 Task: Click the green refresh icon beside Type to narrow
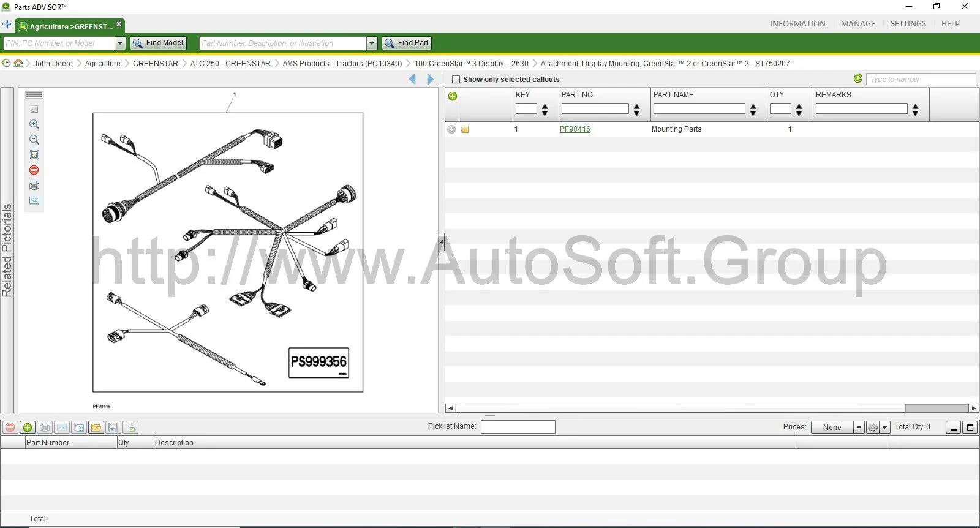click(858, 78)
